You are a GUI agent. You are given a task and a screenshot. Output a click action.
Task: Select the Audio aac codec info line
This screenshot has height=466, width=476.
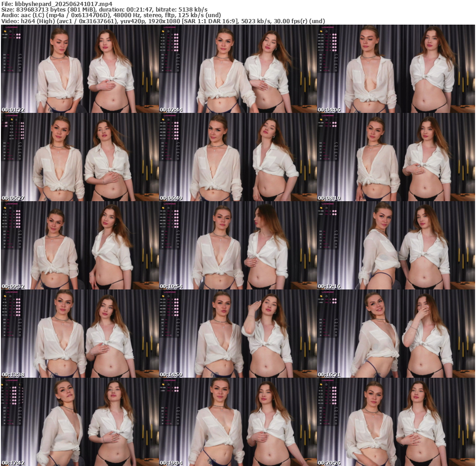pyautogui.click(x=112, y=15)
